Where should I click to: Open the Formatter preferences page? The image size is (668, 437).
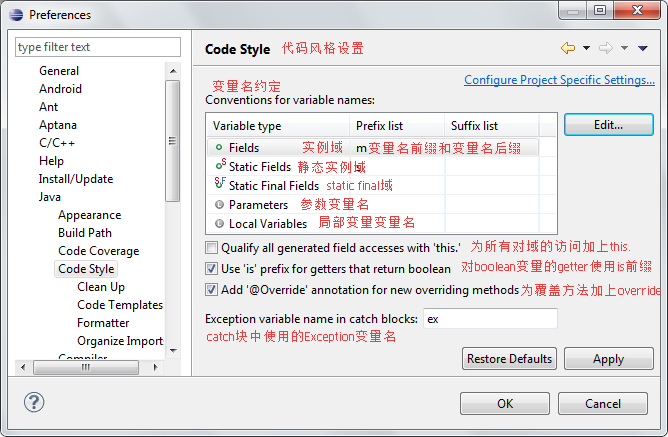pos(103,323)
